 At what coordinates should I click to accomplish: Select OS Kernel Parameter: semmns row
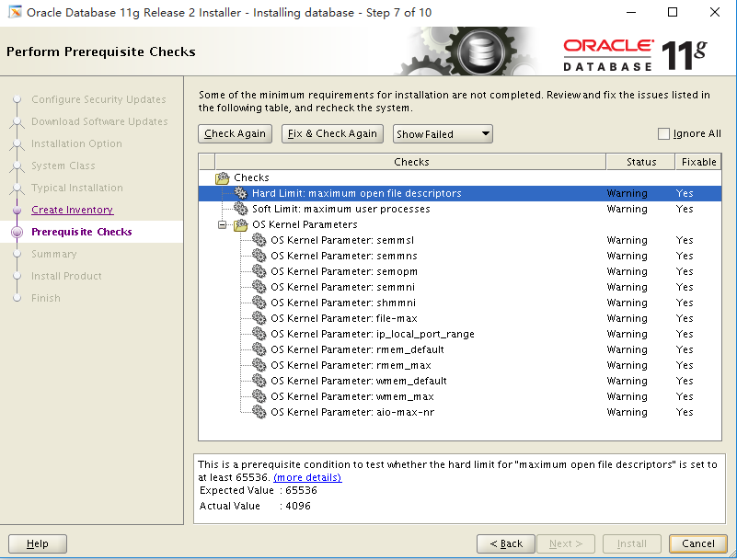point(460,256)
